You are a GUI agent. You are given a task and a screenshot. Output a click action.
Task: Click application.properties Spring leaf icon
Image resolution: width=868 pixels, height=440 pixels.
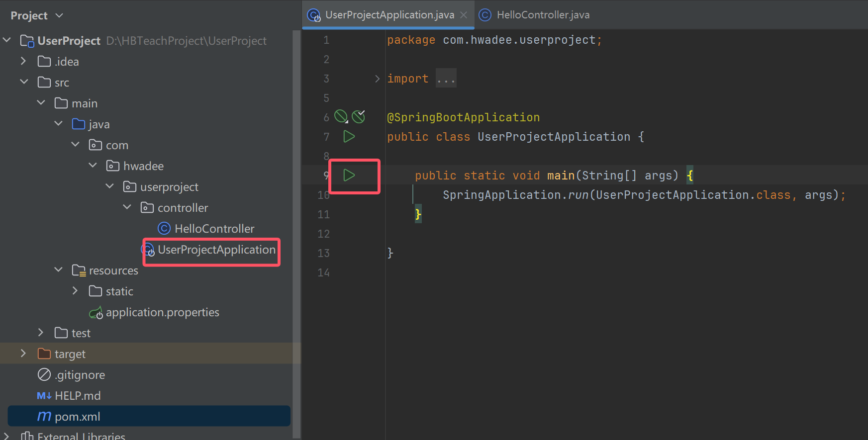(96, 312)
